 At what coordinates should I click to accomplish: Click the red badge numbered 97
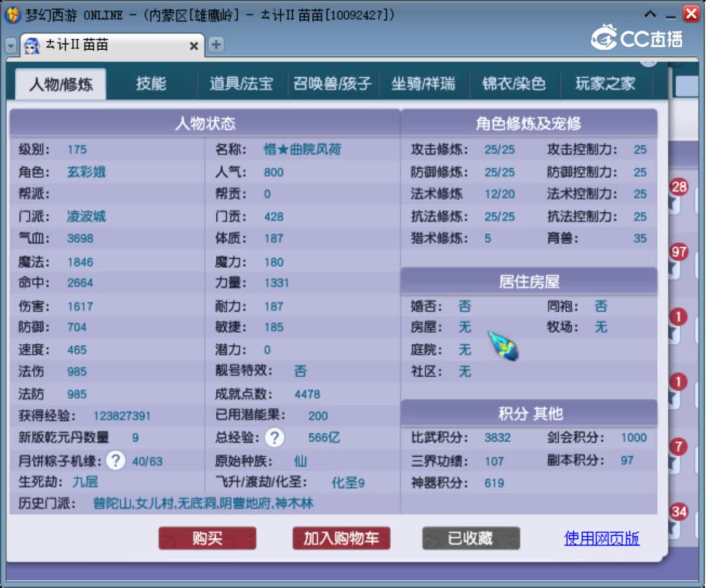[679, 252]
